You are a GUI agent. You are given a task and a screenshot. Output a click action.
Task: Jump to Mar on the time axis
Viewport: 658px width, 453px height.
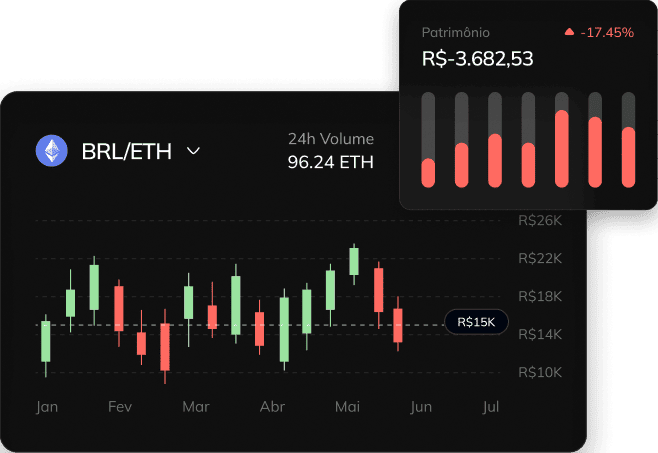click(196, 407)
